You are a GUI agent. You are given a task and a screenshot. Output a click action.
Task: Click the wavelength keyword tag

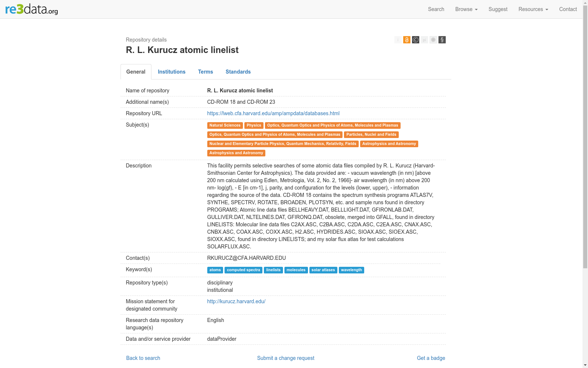coord(351,270)
